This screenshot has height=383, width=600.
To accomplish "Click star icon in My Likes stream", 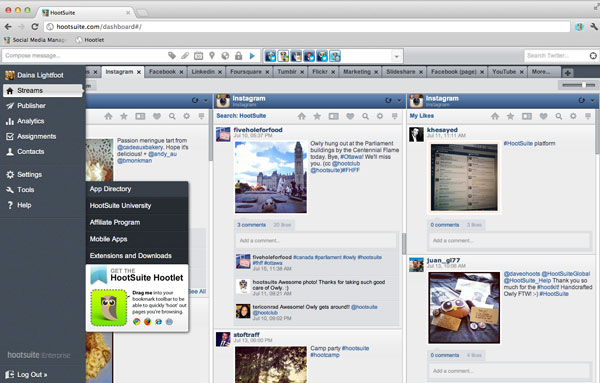I will [510, 116].
